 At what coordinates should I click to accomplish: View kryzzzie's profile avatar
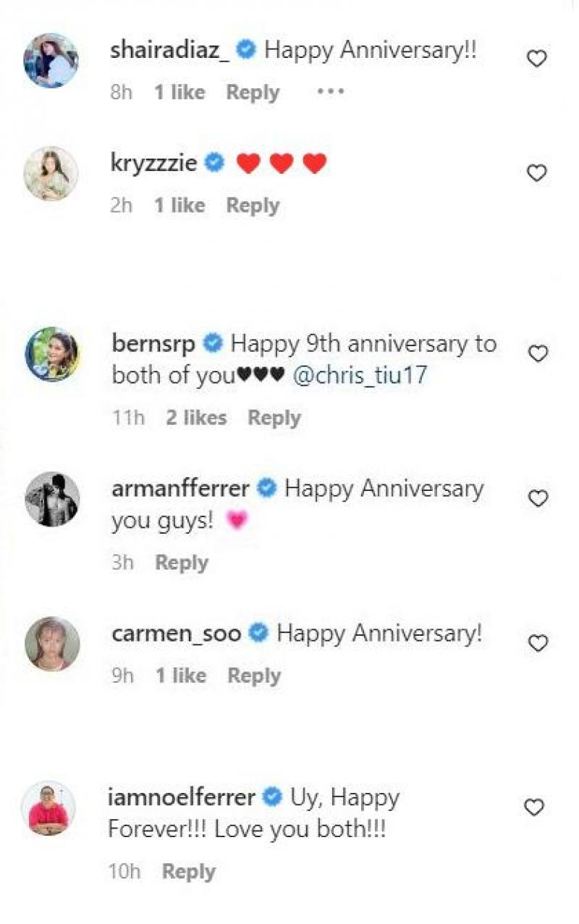51,173
